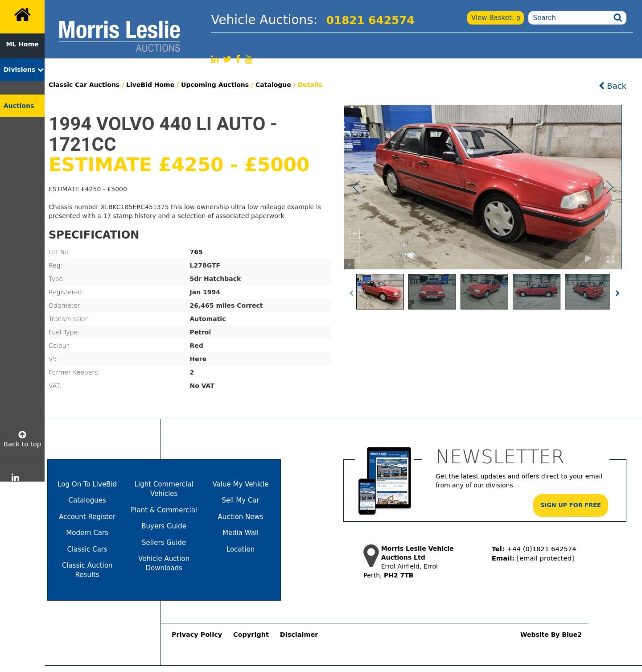Open Light Commercial Vehicles link

164,489
